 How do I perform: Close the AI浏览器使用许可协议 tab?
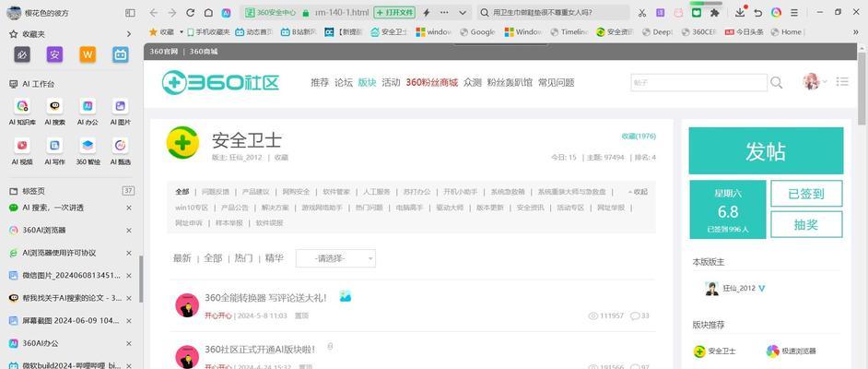tap(128, 253)
